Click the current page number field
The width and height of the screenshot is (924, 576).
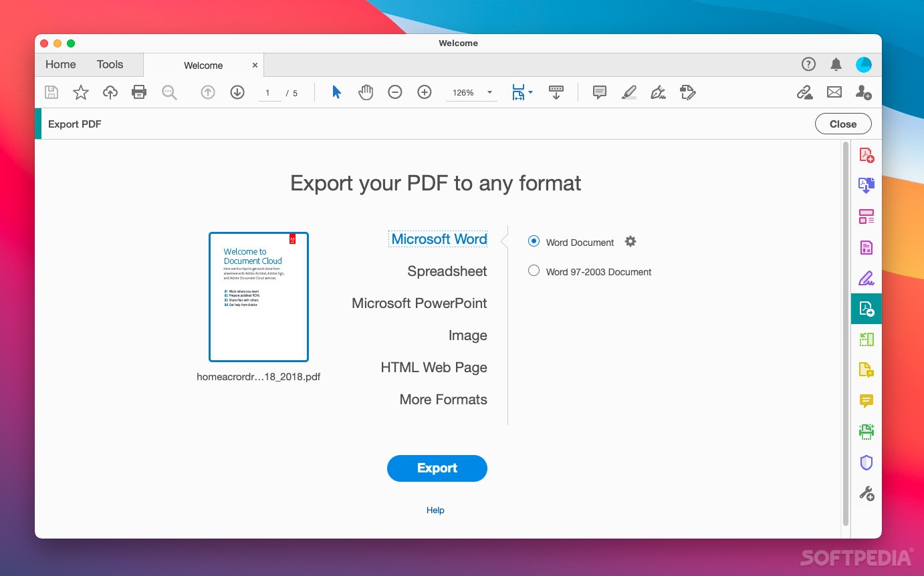pos(268,93)
